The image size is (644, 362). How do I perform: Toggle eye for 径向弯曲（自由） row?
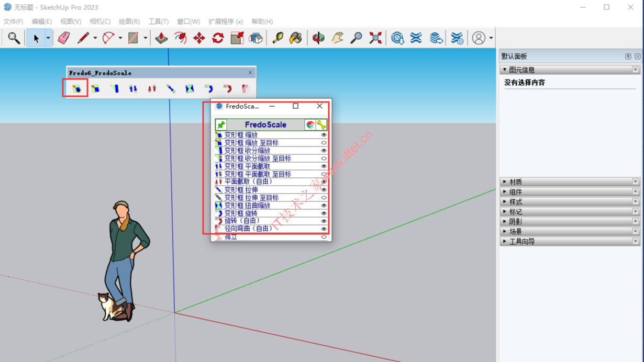(324, 229)
